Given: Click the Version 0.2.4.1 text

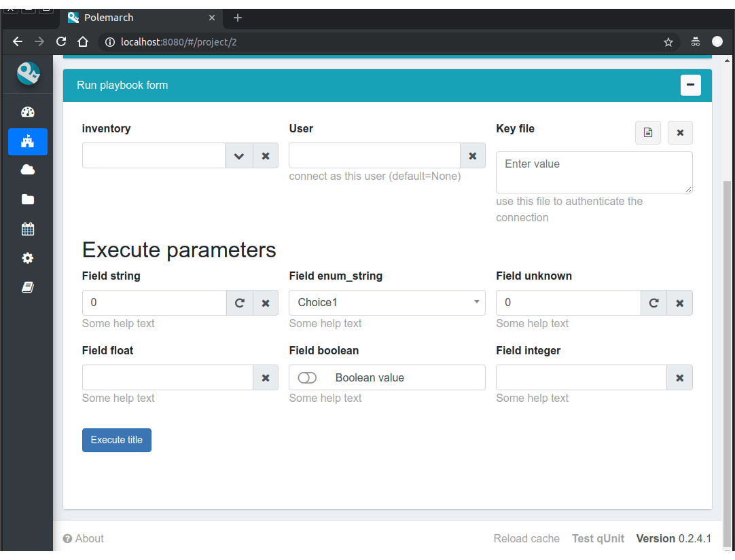Looking at the screenshot, I should pyautogui.click(x=674, y=538).
